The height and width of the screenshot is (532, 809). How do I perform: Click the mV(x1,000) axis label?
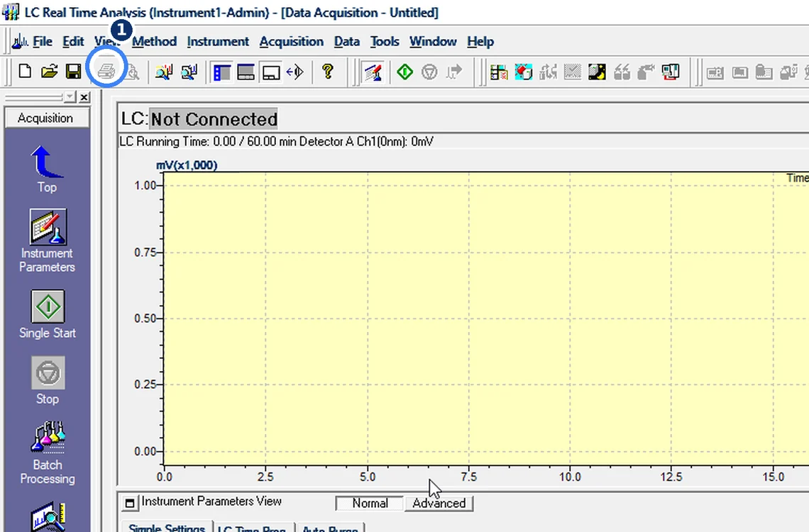pos(187,165)
